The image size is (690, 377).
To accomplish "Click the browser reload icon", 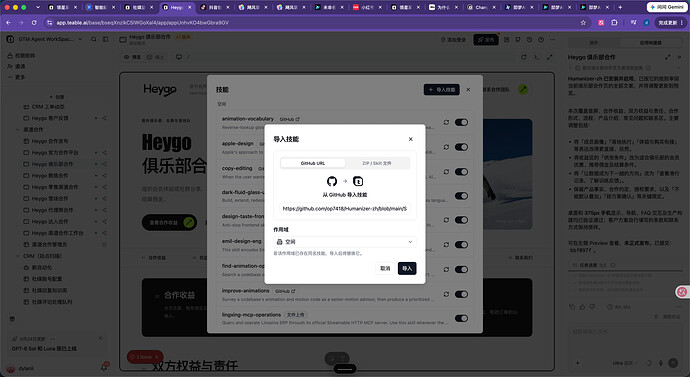I will (34, 22).
